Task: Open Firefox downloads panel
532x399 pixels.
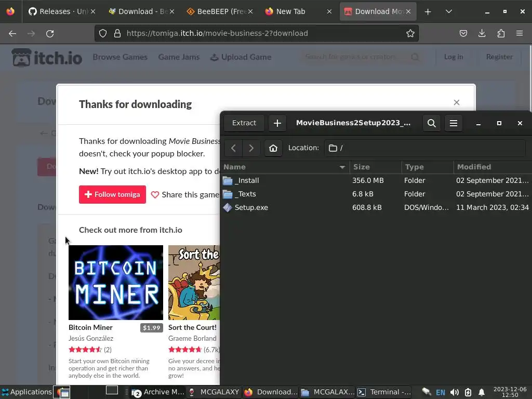Action: tap(482, 33)
